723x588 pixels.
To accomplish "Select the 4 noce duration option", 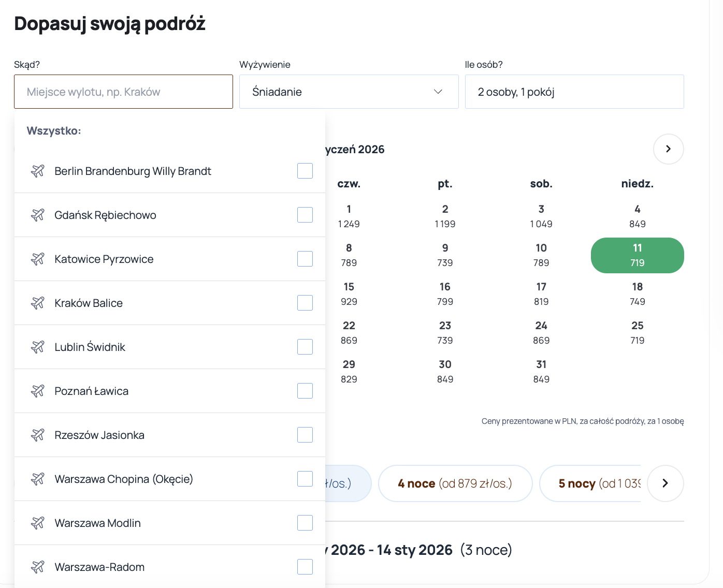I will pos(455,483).
